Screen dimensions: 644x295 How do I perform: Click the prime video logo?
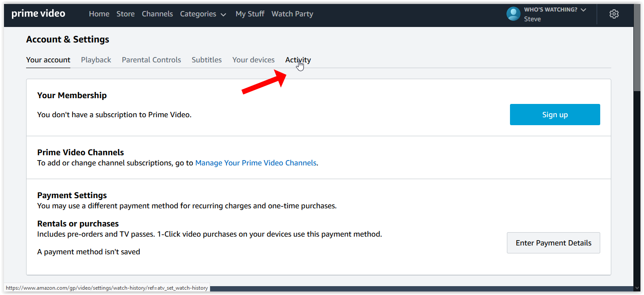[x=38, y=14]
